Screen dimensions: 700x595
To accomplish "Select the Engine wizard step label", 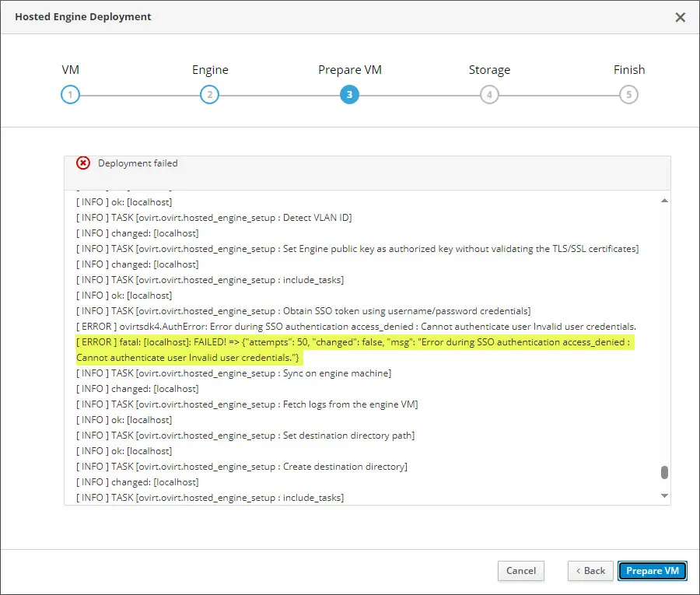I will (210, 70).
